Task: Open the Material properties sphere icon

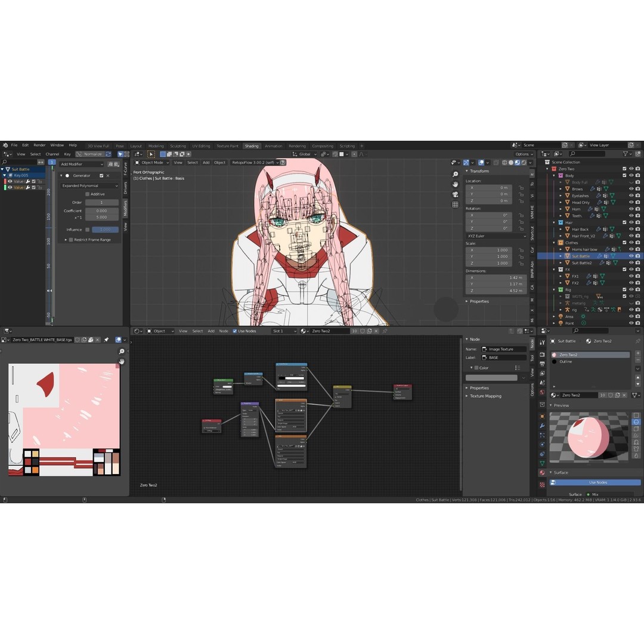Action: coord(542,473)
